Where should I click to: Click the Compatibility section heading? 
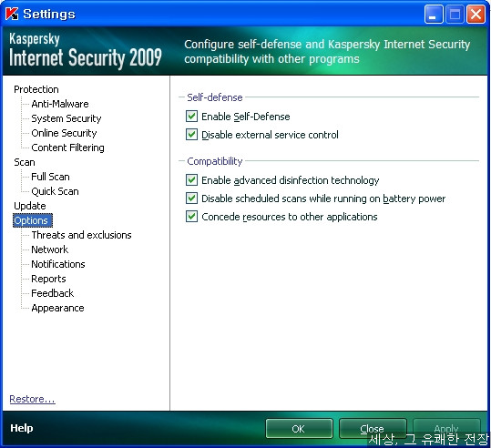click(x=215, y=161)
